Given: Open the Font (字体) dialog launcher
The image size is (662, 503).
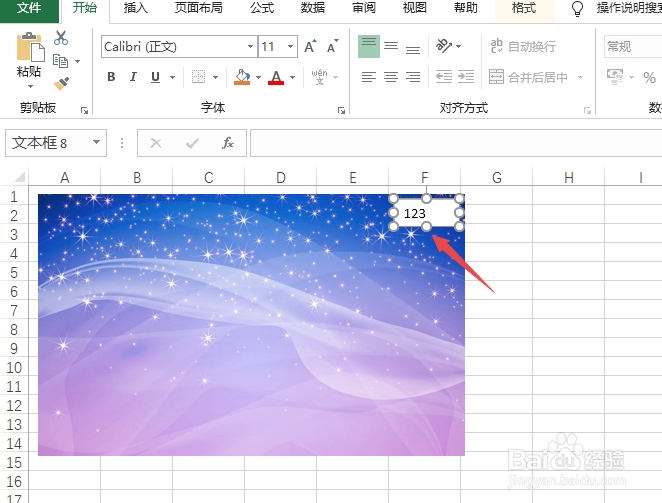Looking at the screenshot, I should [x=342, y=110].
